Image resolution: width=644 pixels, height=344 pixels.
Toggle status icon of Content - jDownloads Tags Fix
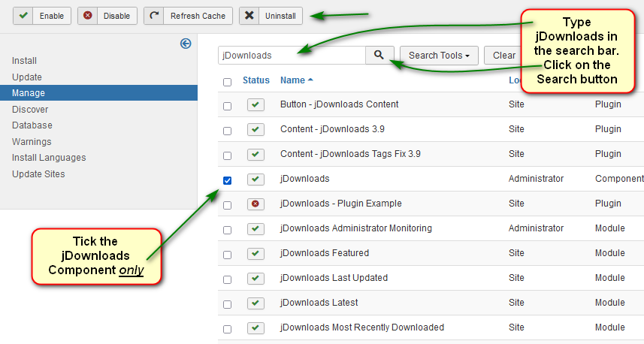tap(255, 154)
